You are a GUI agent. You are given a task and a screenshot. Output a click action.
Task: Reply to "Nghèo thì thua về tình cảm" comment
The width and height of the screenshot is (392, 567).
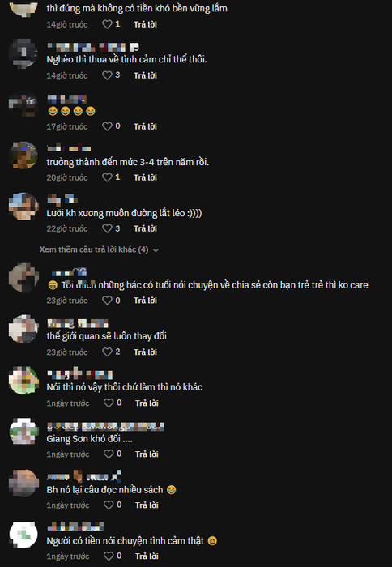pyautogui.click(x=145, y=75)
